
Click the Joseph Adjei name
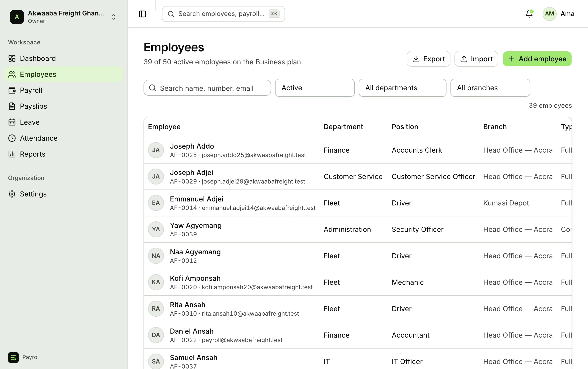click(191, 173)
